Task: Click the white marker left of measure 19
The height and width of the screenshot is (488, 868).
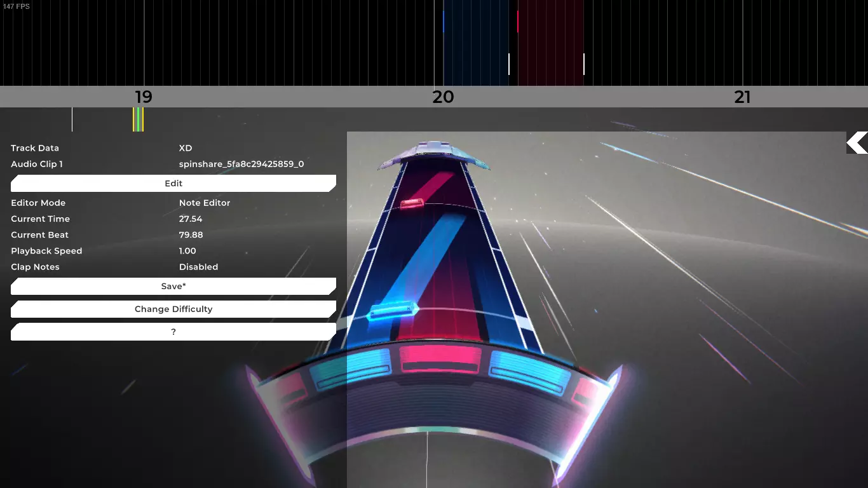Action: click(72, 119)
